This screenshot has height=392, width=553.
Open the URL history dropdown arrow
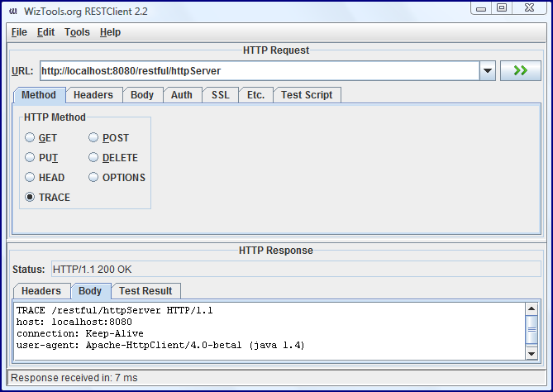(488, 70)
